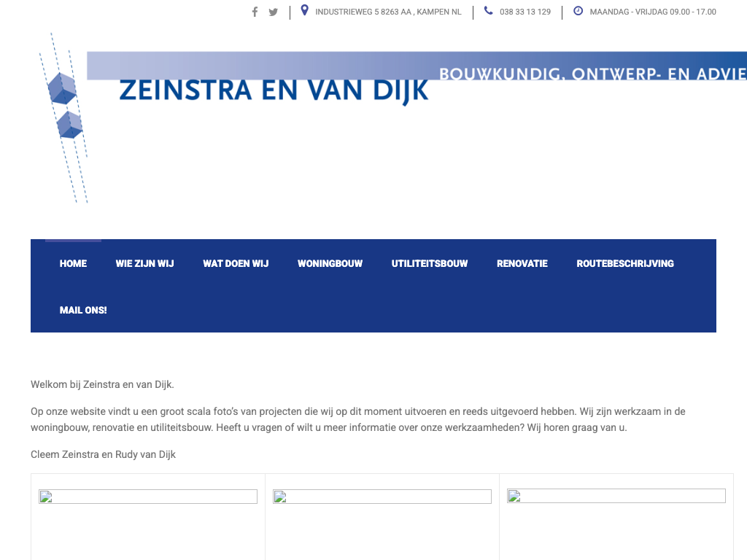Click phone number 038 33 13 129

pos(525,12)
